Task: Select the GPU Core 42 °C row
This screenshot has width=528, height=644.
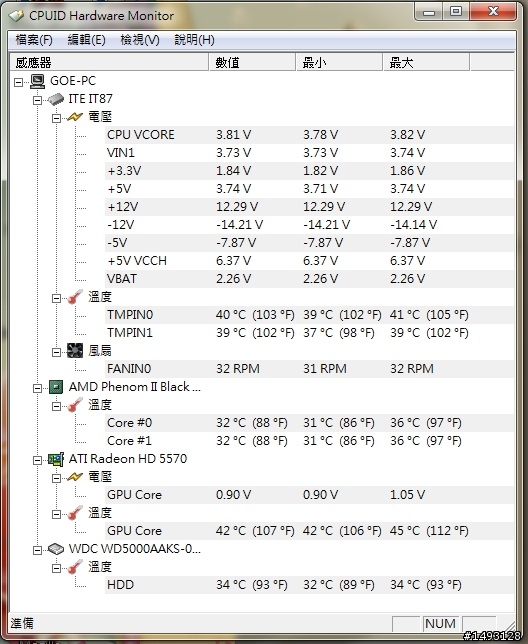Action: [309, 531]
